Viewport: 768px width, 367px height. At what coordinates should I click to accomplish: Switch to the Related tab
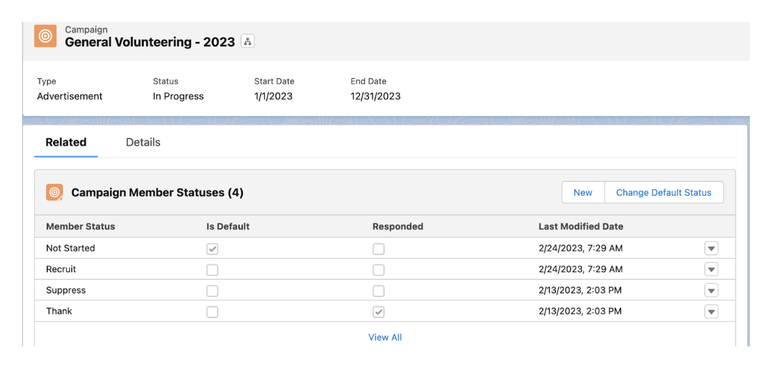click(x=66, y=143)
